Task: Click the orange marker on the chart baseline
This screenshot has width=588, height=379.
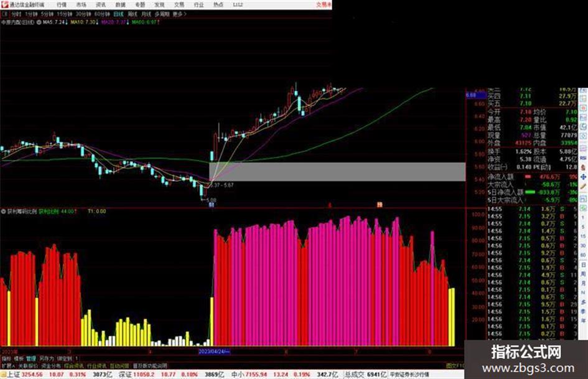Action: (x=380, y=205)
